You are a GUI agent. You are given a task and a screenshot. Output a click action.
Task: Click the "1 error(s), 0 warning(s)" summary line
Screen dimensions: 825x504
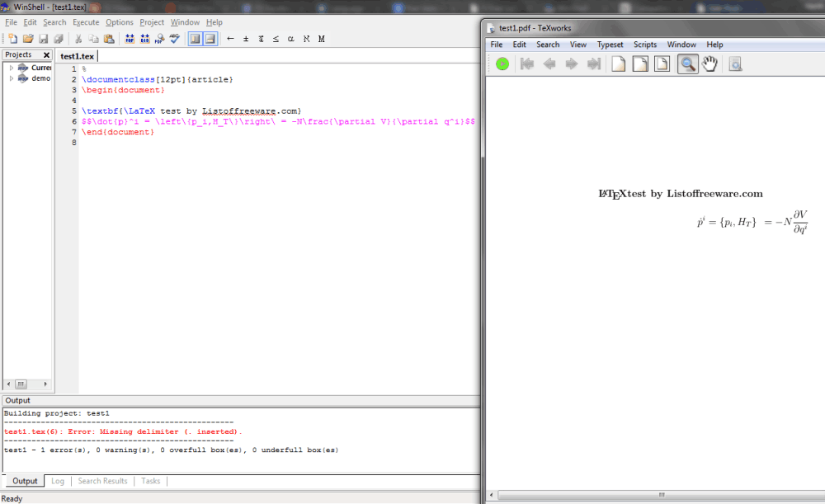pos(171,450)
